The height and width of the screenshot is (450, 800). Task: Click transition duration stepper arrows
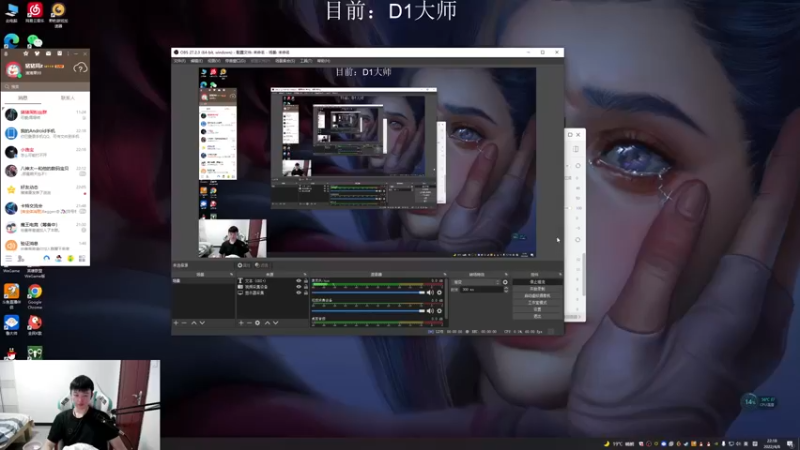click(x=506, y=289)
